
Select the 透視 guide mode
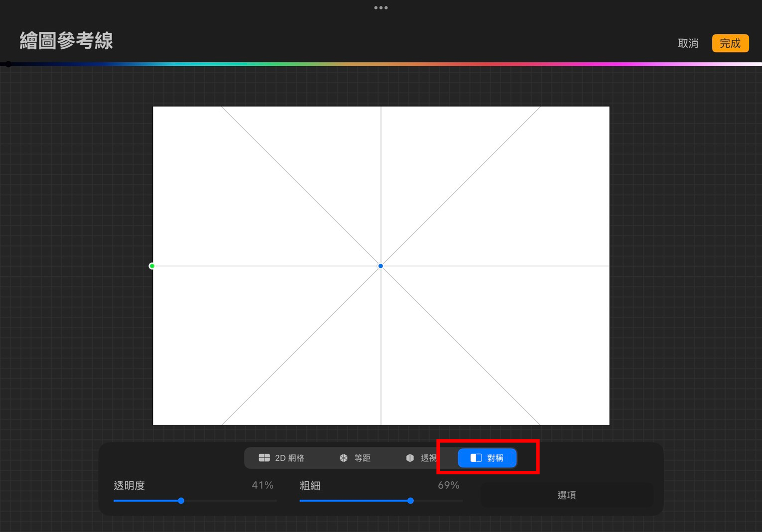tap(428, 458)
